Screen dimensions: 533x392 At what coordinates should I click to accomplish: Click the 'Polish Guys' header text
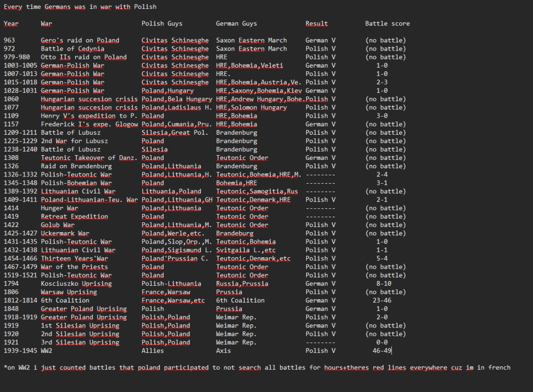[x=162, y=23]
